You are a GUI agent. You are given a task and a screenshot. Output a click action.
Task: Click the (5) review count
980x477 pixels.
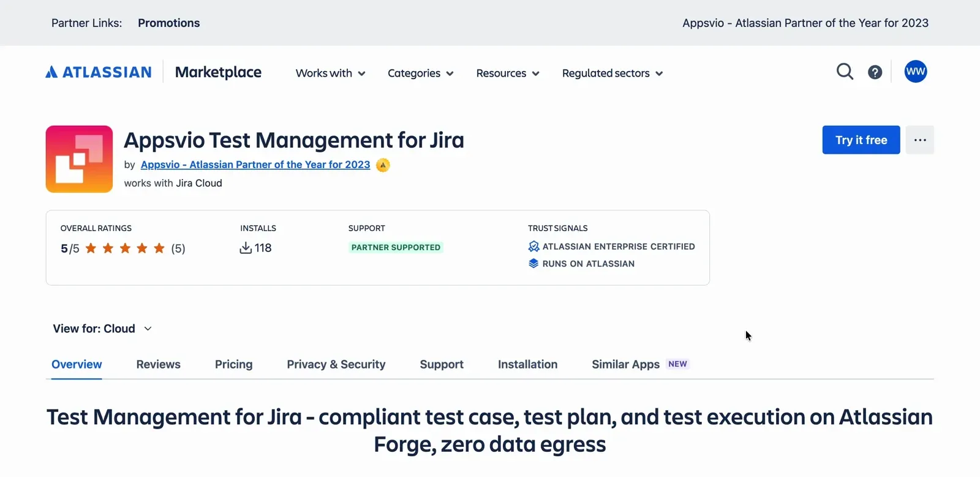click(178, 248)
